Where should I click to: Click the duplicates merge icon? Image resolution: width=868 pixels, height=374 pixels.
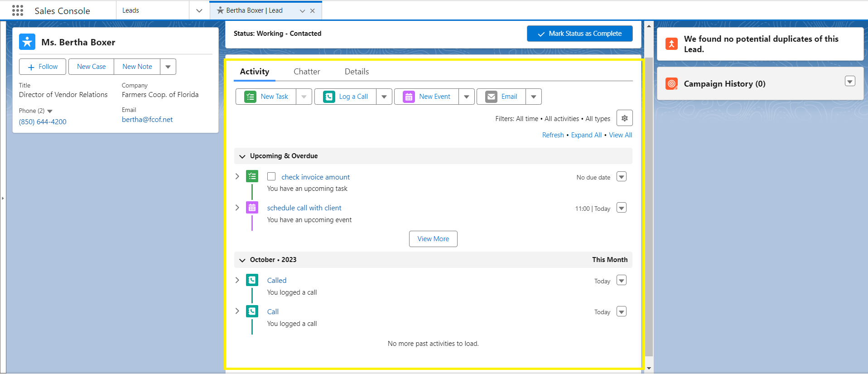pyautogui.click(x=671, y=44)
